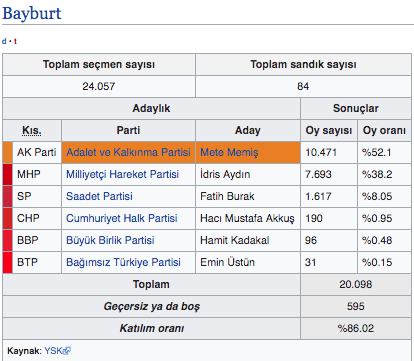Viewport: 414px width, 361px height.
Task: Click the 'Kaynak:' source label
Action: point(24,351)
